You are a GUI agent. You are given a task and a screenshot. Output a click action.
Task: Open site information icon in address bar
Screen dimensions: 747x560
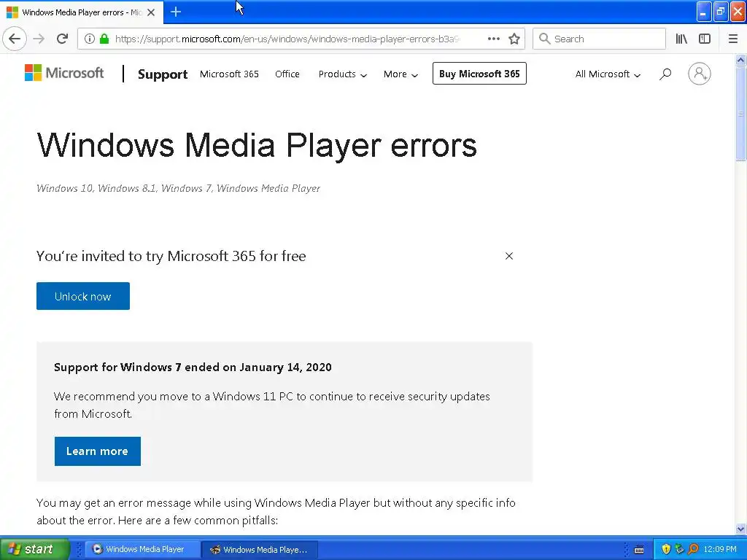89,39
